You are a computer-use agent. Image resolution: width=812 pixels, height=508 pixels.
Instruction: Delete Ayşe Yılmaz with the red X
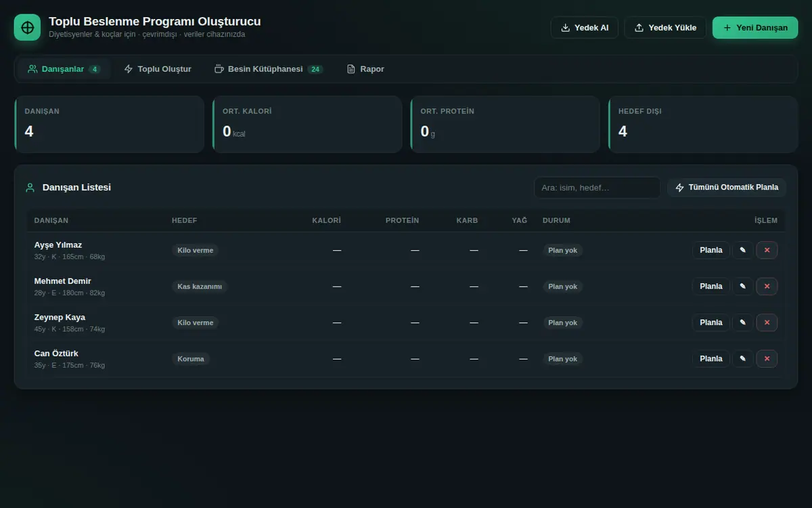pyautogui.click(x=767, y=250)
